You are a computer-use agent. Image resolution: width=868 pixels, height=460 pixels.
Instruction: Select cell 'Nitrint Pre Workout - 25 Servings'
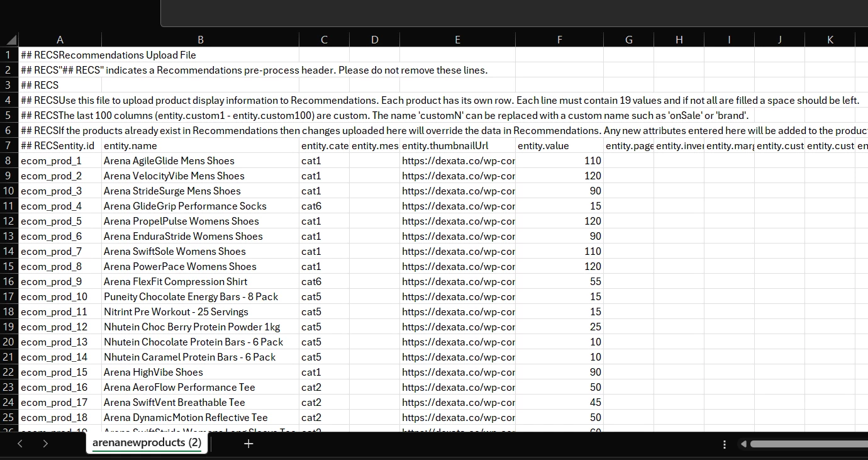point(200,311)
